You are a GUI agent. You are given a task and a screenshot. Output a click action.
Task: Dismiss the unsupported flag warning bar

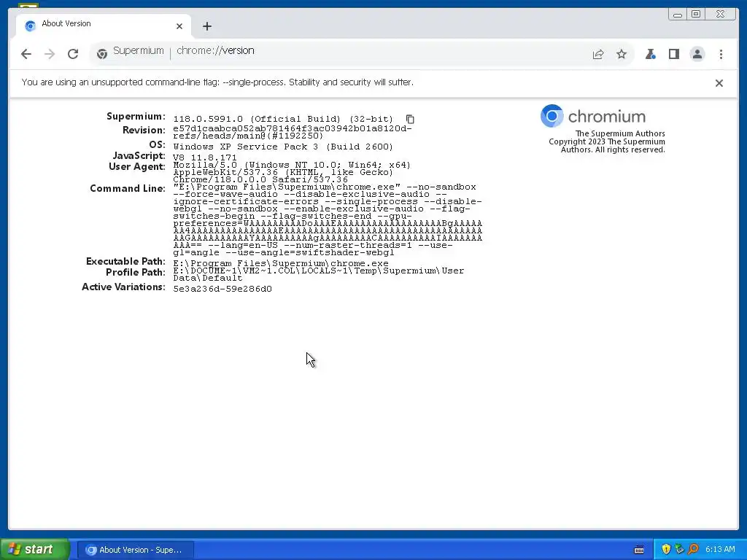(x=719, y=83)
